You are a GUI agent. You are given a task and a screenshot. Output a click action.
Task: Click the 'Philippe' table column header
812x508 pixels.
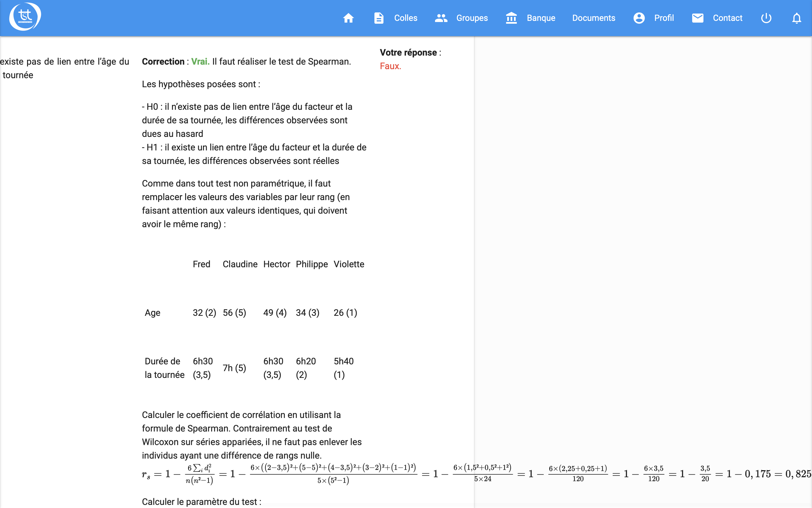[312, 264]
